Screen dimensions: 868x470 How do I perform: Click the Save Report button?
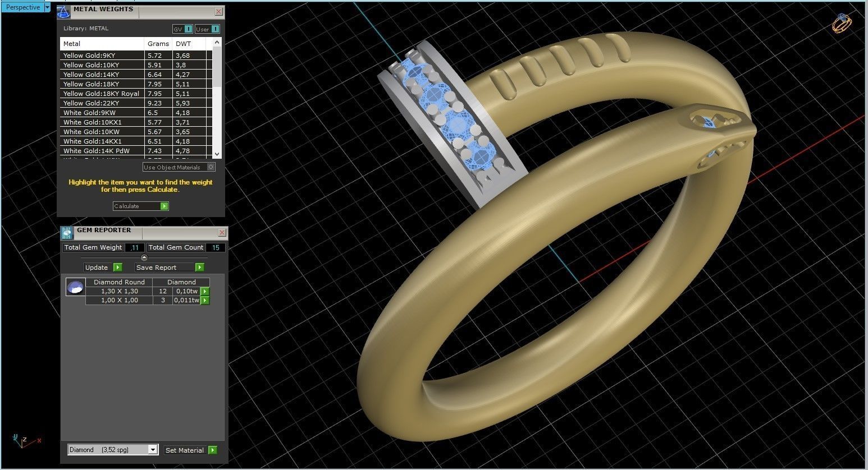coord(165,268)
